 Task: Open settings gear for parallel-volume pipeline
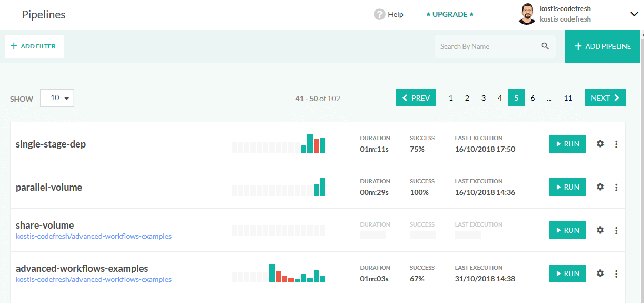coord(600,187)
